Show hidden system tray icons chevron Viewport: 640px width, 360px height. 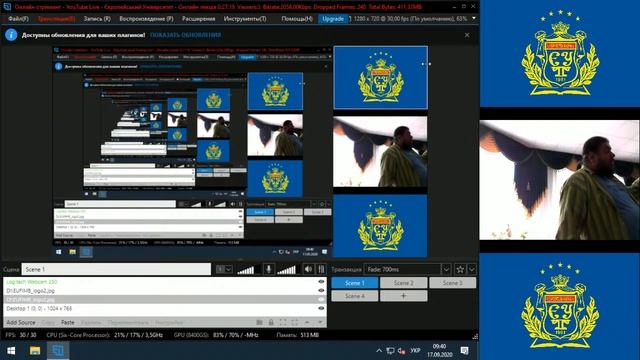coord(379,351)
